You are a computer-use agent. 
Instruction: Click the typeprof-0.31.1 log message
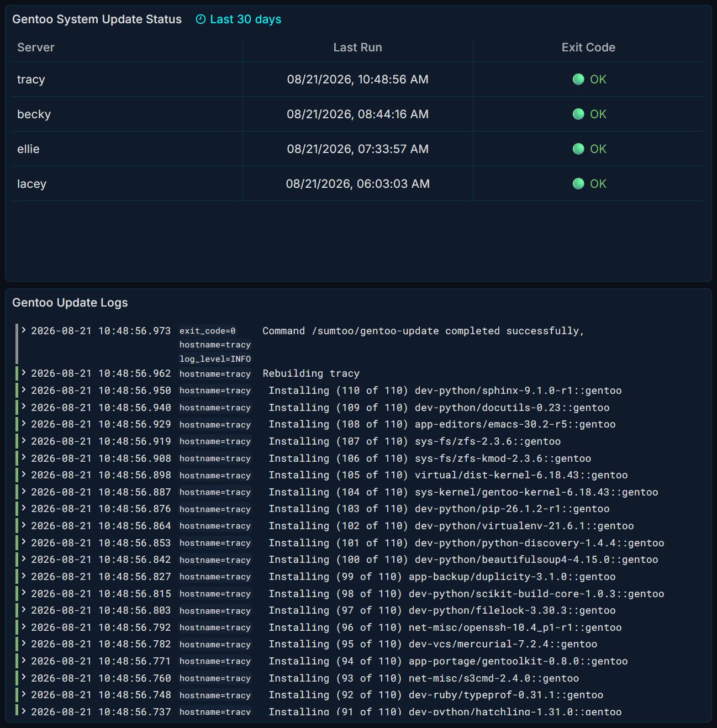click(436, 695)
